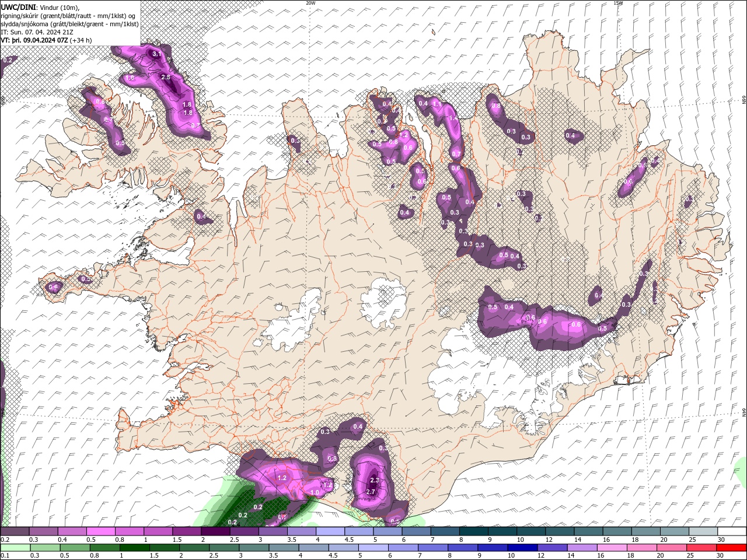Click the '3.1' snowfall value in Westfjords

click(x=156, y=54)
